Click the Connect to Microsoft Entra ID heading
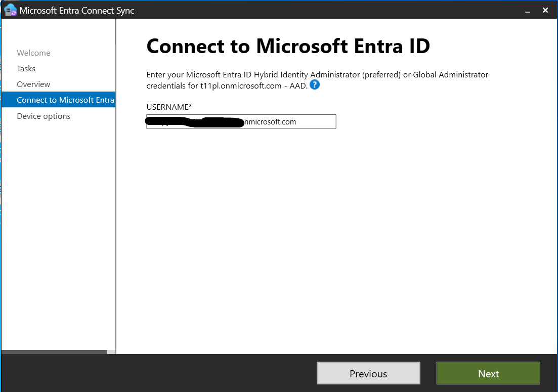 coord(287,46)
